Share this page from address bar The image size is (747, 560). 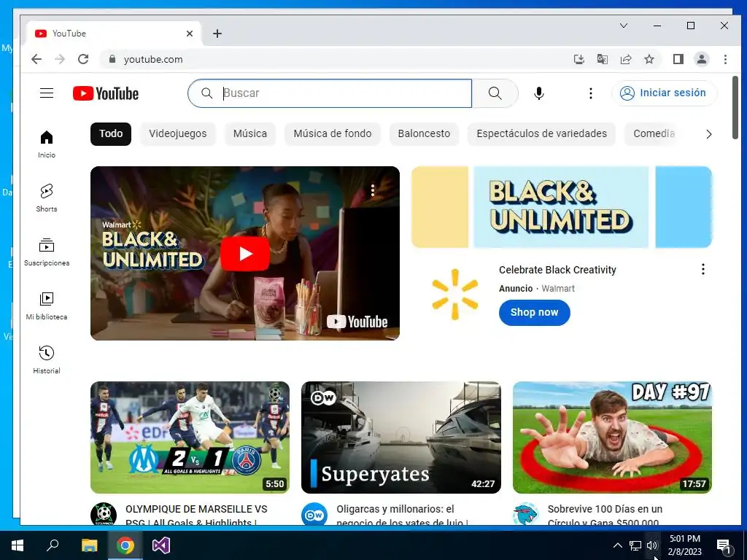[625, 60]
